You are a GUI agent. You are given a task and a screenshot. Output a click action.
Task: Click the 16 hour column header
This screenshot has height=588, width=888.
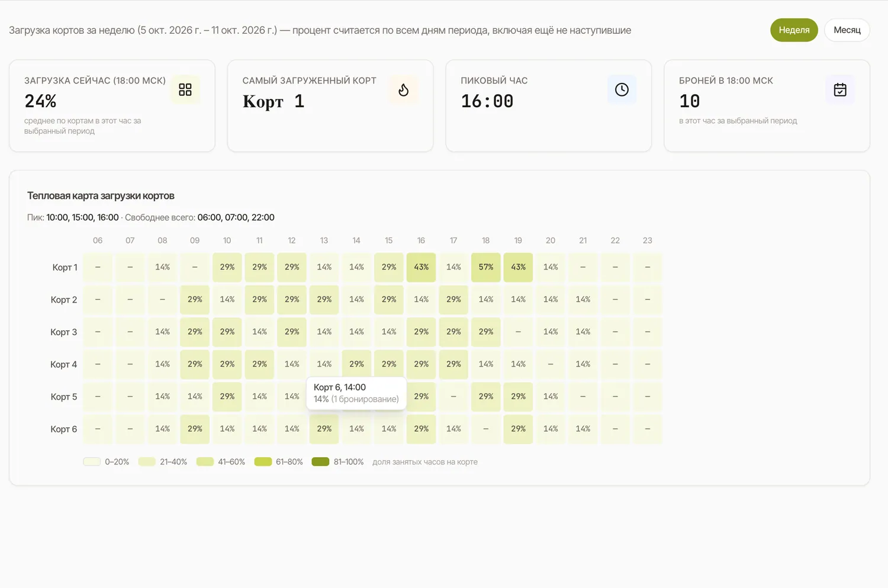click(x=421, y=240)
